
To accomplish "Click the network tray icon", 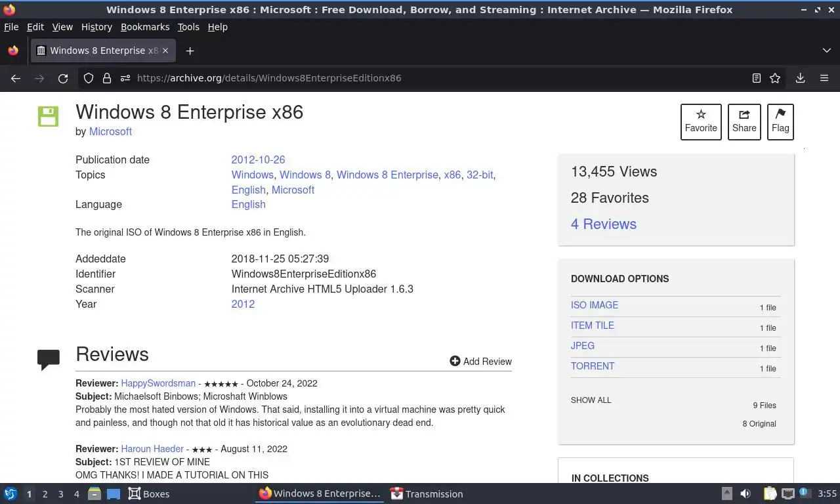I will (788, 493).
